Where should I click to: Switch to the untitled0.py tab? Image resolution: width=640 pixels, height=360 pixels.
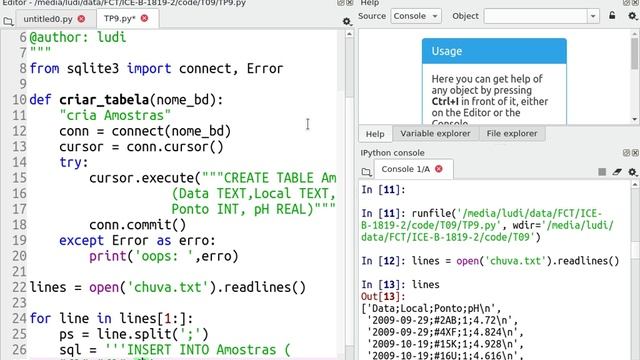[x=48, y=19]
